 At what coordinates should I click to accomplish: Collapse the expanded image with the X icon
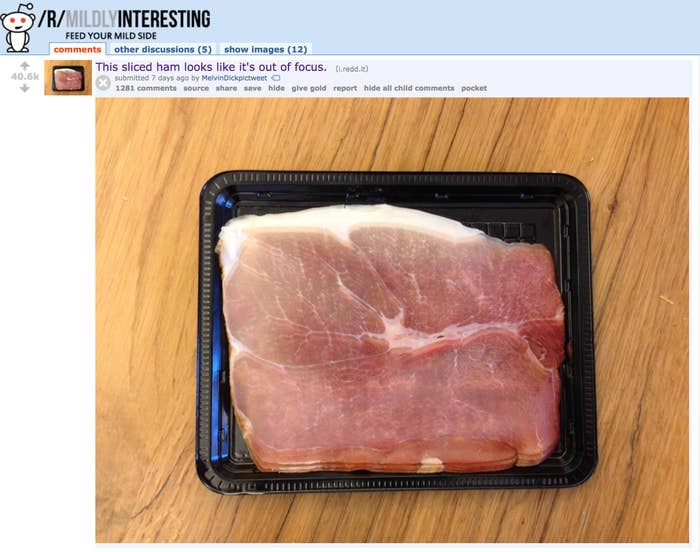click(103, 83)
